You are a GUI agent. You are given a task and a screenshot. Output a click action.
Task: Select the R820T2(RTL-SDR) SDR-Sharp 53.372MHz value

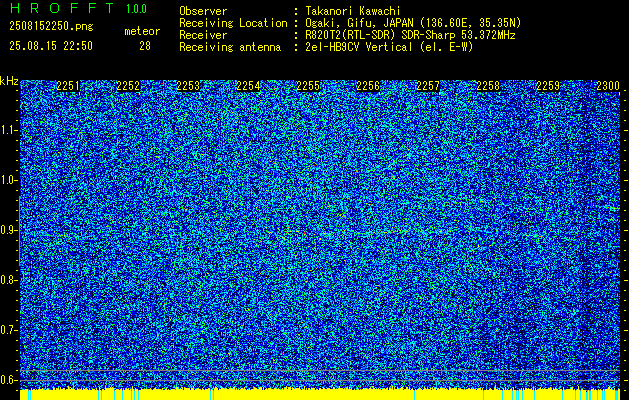(410, 35)
